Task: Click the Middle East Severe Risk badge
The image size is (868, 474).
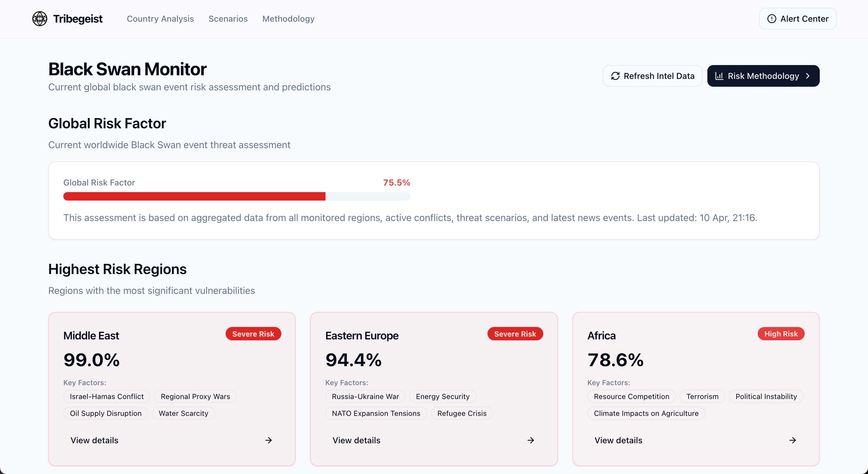Action: (253, 334)
